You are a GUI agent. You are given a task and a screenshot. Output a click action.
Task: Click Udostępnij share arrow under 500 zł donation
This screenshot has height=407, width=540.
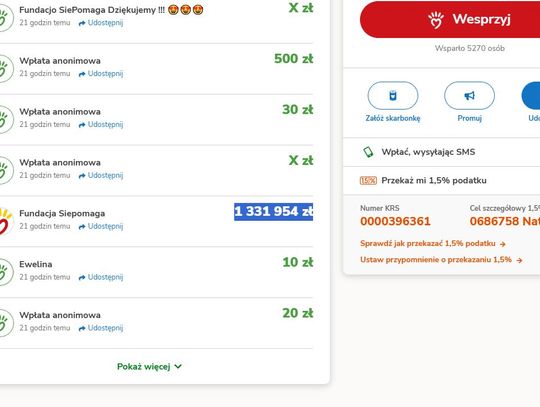tap(101, 74)
